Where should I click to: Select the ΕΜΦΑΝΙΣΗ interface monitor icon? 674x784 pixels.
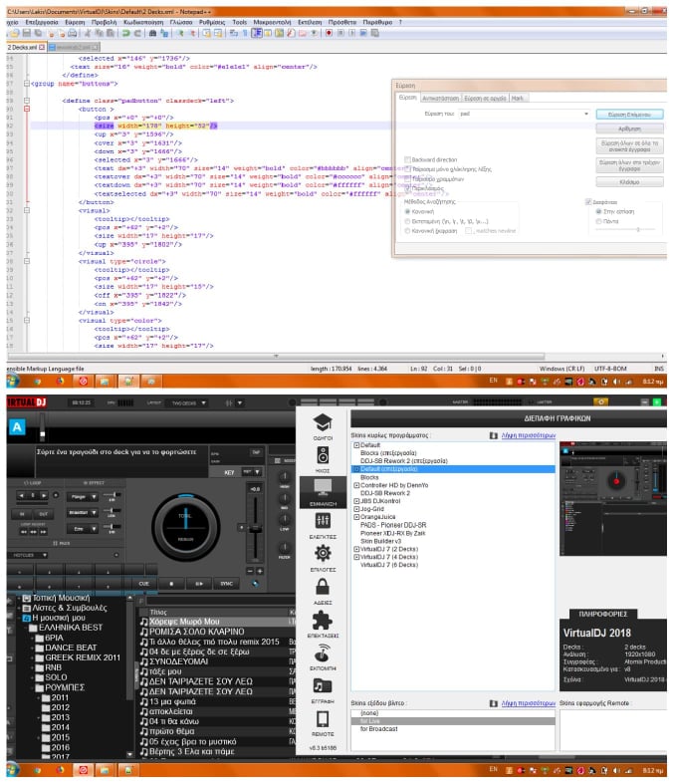click(x=323, y=487)
